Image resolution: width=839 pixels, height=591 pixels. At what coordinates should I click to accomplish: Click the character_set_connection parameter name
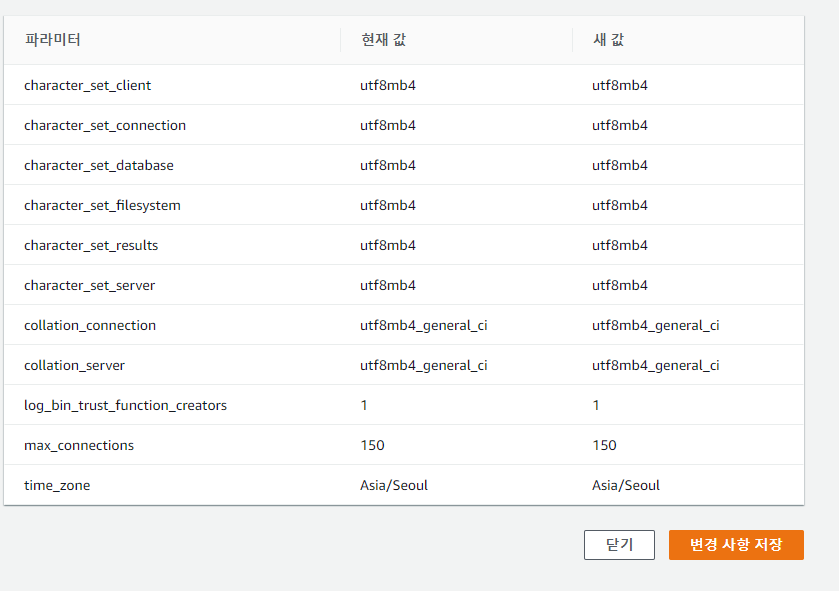click(x=105, y=125)
